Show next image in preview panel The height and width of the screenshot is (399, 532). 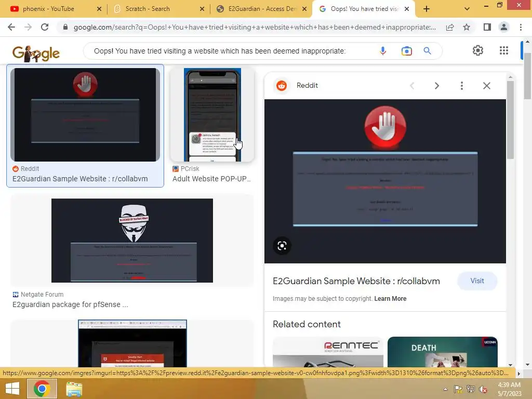coord(436,86)
